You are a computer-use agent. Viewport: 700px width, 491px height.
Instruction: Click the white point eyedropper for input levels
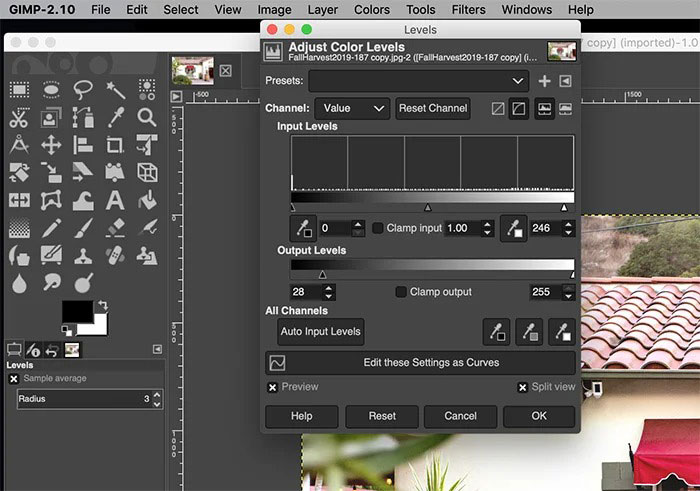(x=513, y=228)
